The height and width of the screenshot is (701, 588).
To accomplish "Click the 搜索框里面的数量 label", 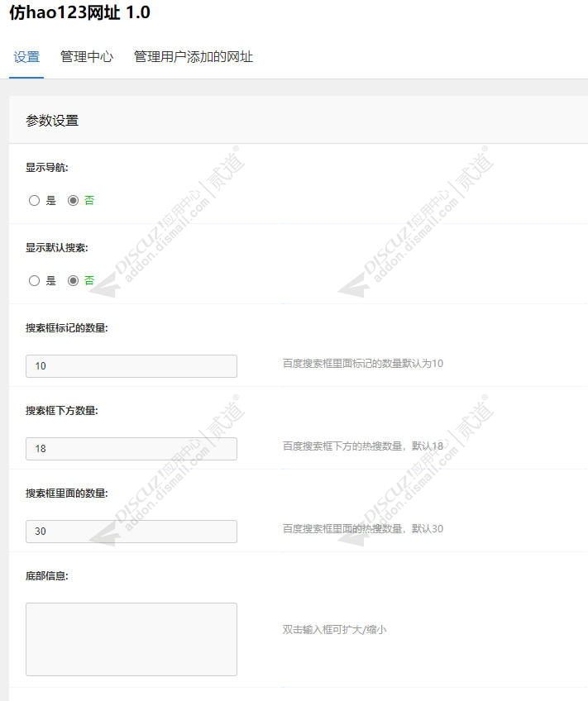I will (67, 494).
